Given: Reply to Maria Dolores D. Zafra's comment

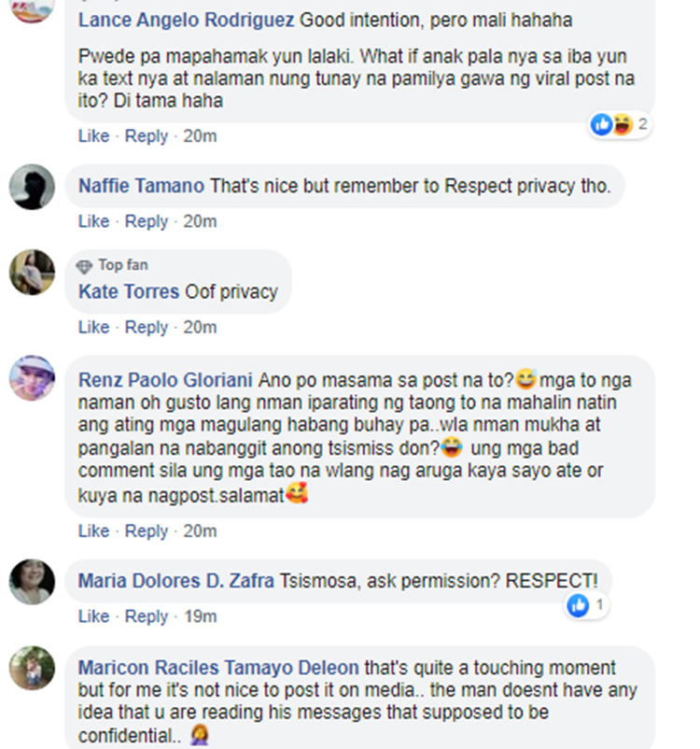Looking at the screenshot, I should tap(147, 616).
